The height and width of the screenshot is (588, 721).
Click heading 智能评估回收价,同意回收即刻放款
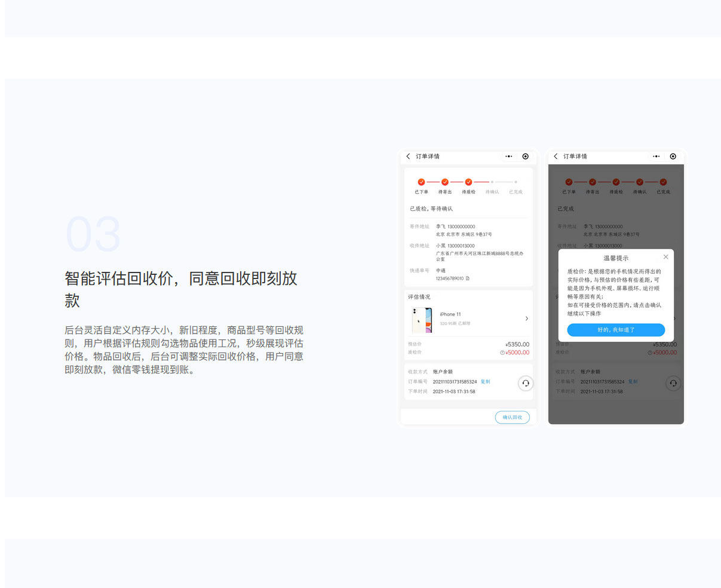point(181,289)
